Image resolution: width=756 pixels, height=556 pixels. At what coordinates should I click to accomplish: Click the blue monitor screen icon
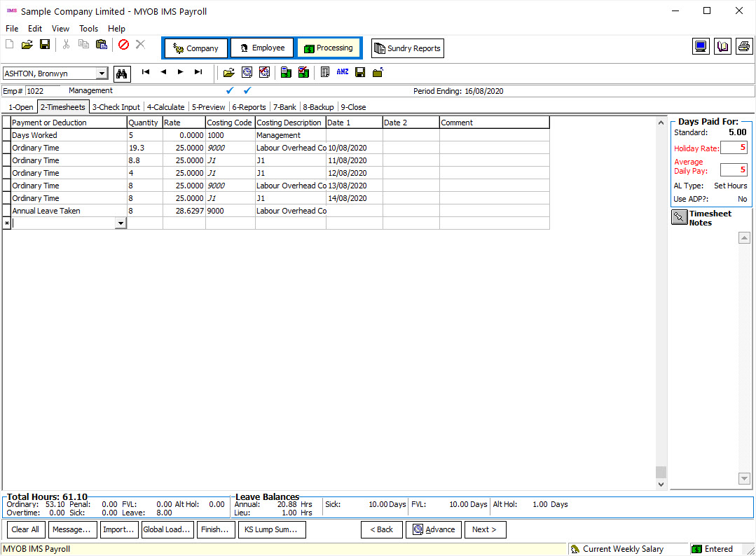(x=701, y=47)
